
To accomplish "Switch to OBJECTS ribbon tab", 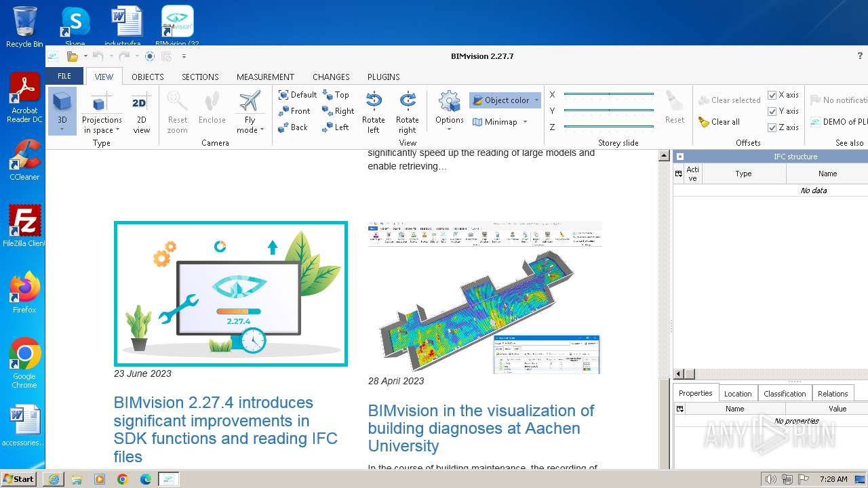I will [148, 77].
